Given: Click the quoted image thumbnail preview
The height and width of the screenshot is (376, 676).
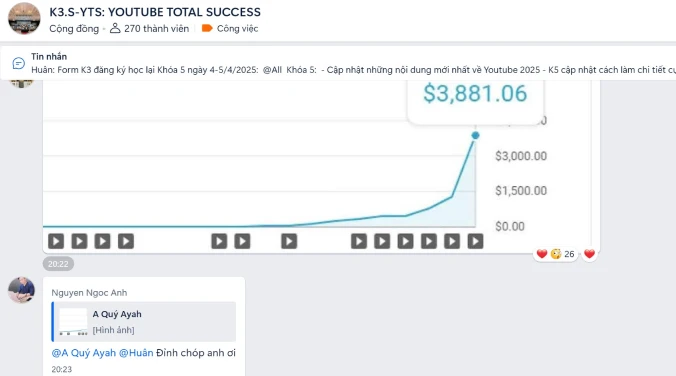Looking at the screenshot, I should point(73,322).
